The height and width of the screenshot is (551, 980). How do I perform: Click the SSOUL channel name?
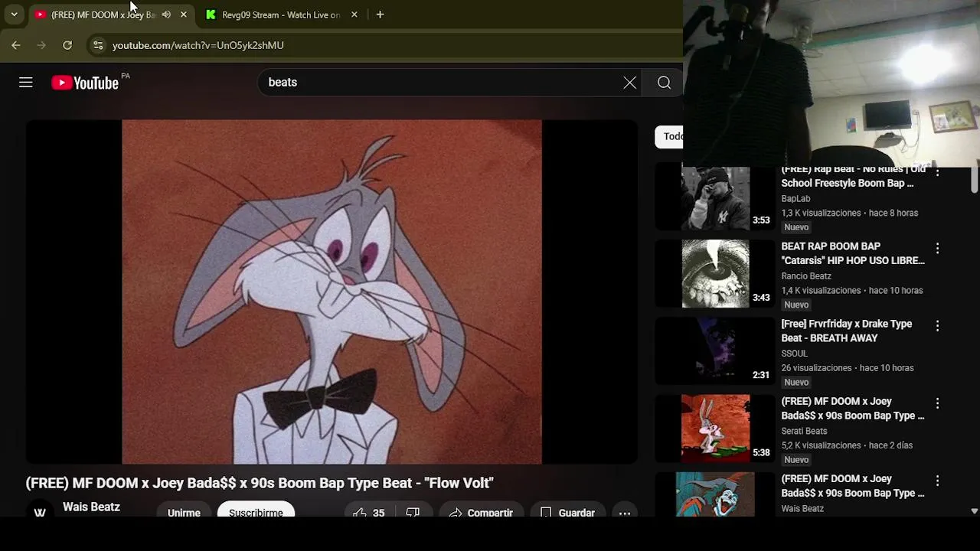[795, 354]
